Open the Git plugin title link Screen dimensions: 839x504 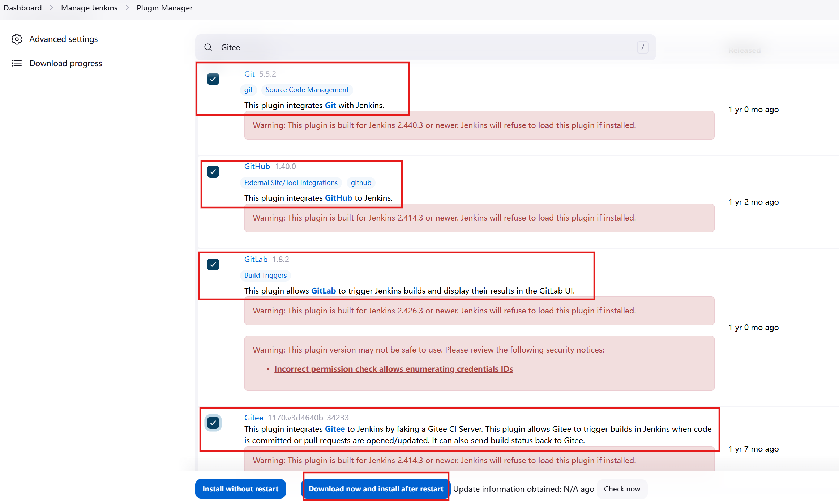(249, 74)
